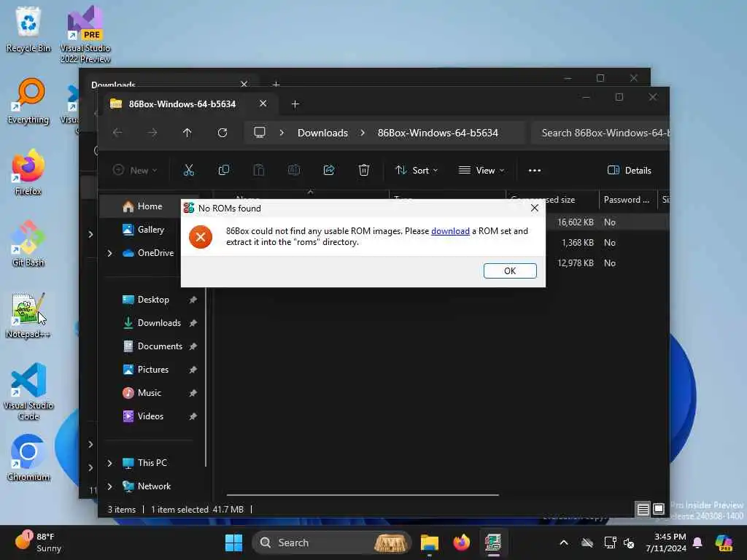
Task: Open Firefox from the taskbar
Action: (x=461, y=542)
